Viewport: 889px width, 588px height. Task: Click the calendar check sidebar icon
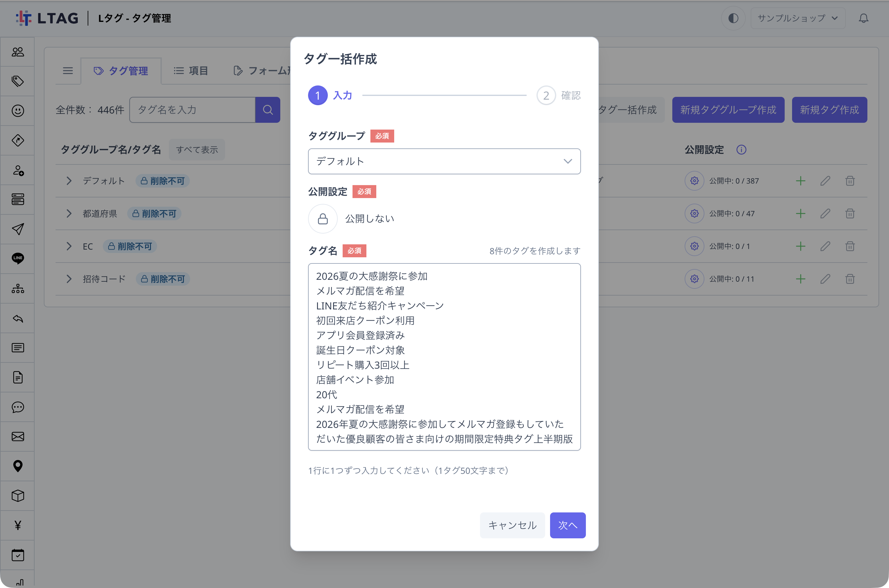(18, 555)
